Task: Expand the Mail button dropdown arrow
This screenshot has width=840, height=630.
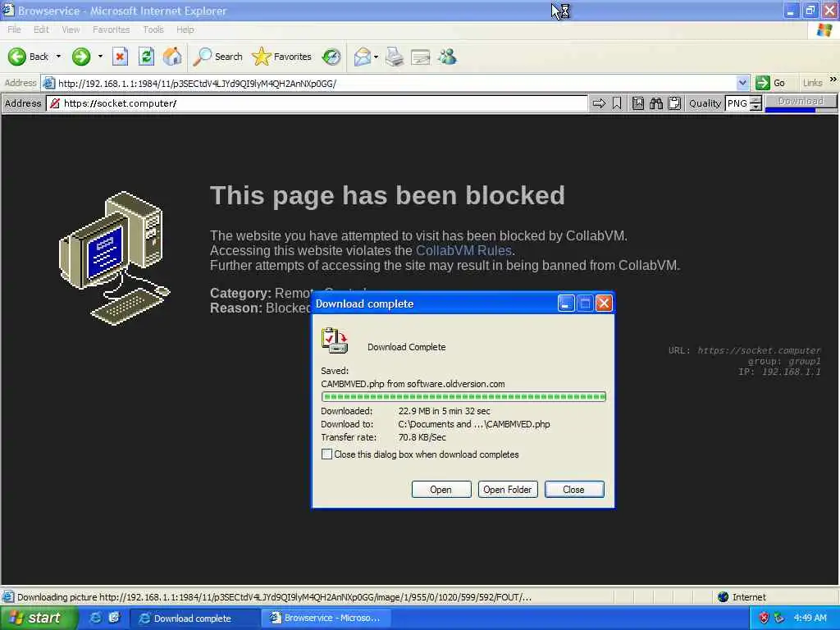Action: coord(376,57)
